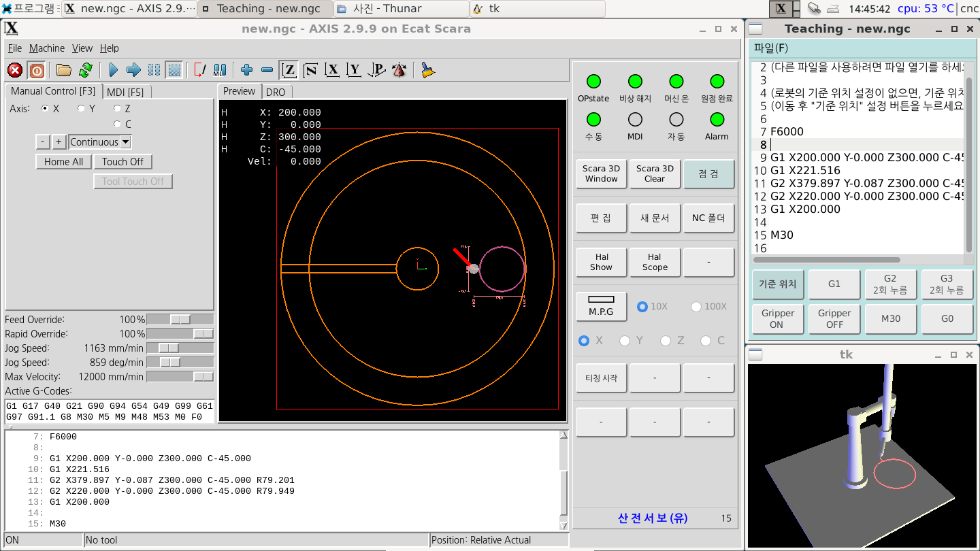Toggle the red Emergency Stop icon

15,70
